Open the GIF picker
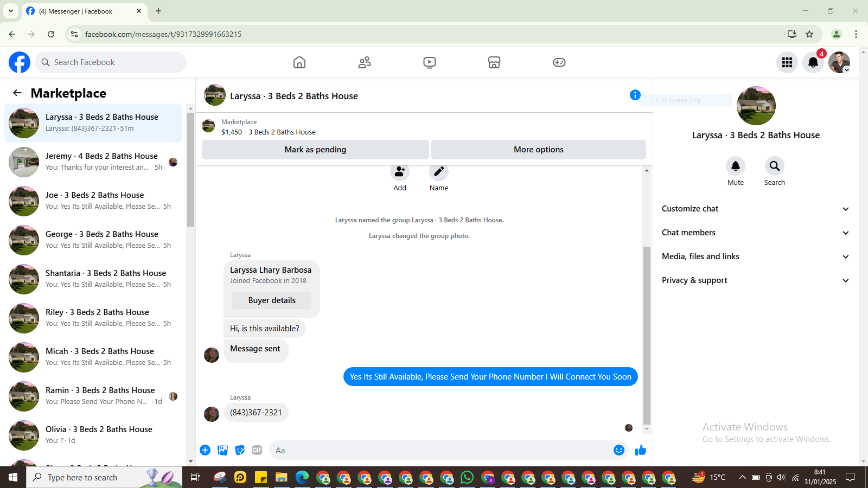Screen dimensions: 868x488 257,450
